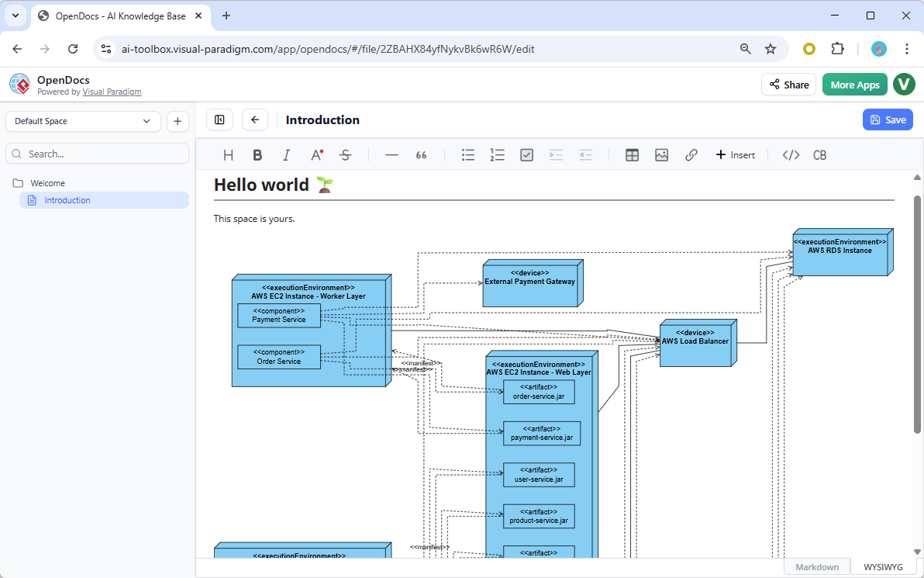Insert an inline code snippet
This screenshot has width=924, height=578.
(790, 154)
